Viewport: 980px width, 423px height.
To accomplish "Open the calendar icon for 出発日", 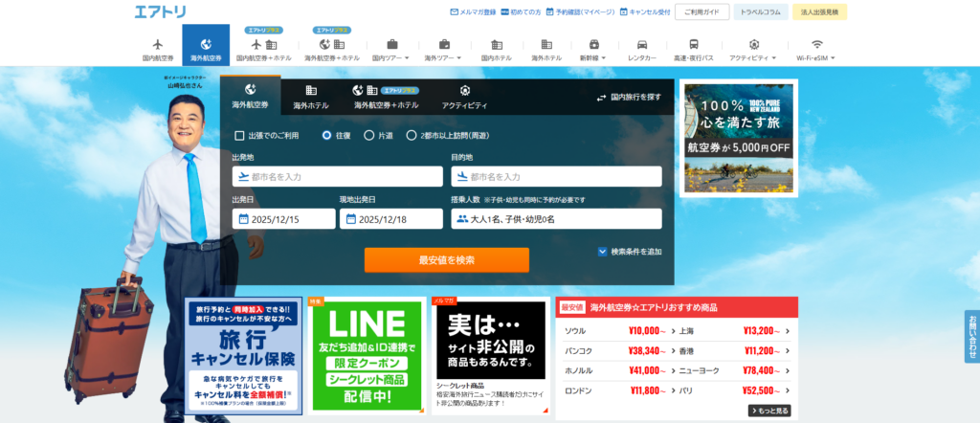I will click(x=243, y=219).
